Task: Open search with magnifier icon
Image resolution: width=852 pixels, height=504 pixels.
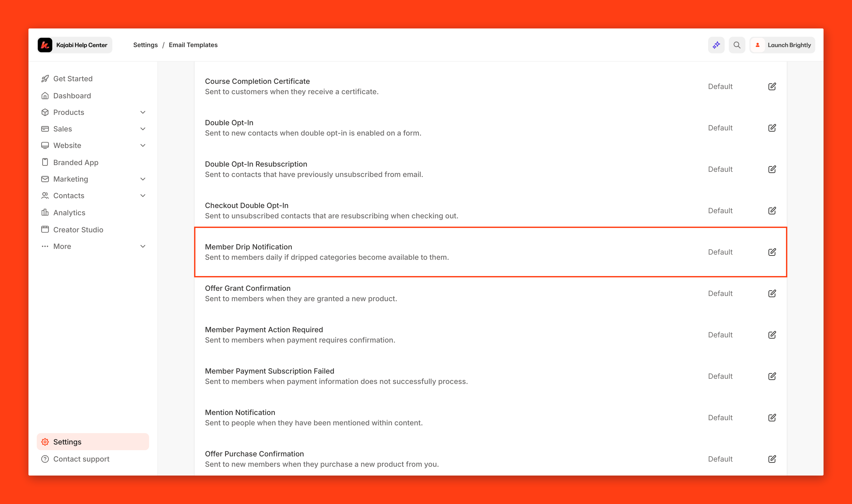Action: pos(737,45)
